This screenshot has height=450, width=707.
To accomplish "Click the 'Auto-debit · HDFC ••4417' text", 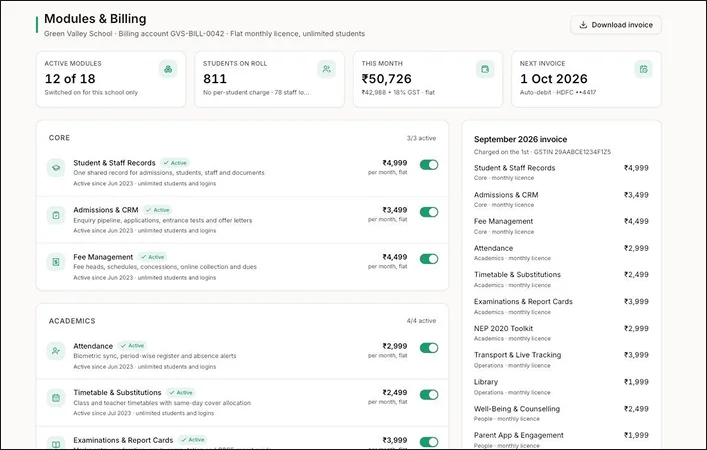I will click(x=558, y=92).
